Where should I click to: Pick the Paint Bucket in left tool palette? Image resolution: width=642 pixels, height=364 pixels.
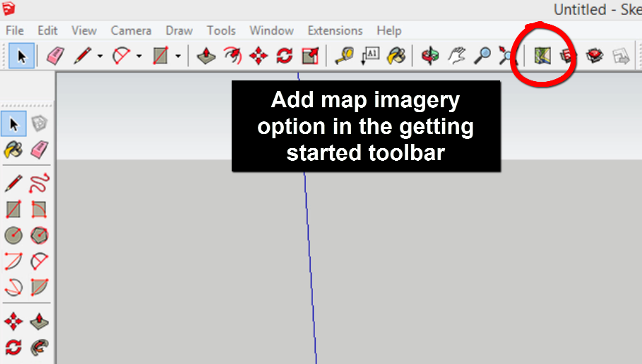pos(13,150)
